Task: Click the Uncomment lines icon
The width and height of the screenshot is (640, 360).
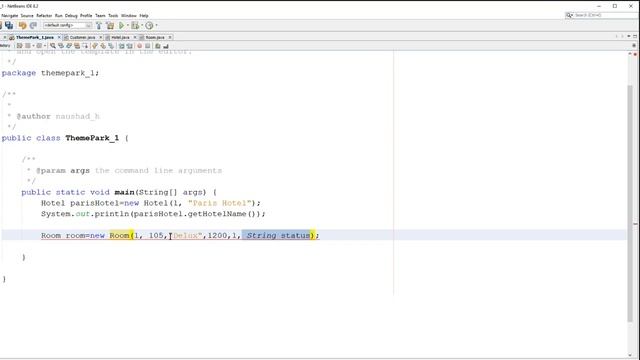Action: pyautogui.click(x=166, y=46)
